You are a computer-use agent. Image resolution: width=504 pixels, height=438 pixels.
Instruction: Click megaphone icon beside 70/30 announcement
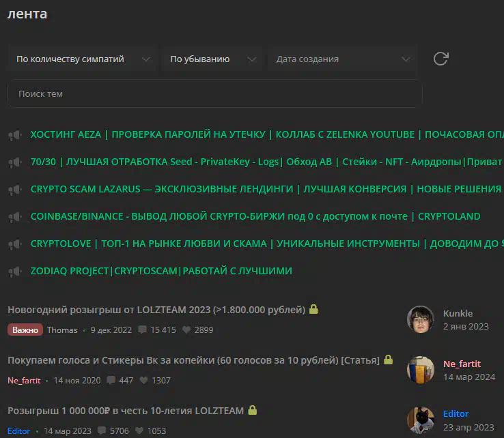click(x=15, y=162)
